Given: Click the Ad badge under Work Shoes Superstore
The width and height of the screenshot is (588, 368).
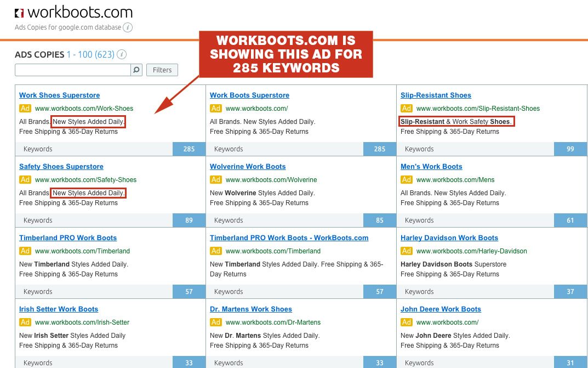Looking at the screenshot, I should pos(25,109).
